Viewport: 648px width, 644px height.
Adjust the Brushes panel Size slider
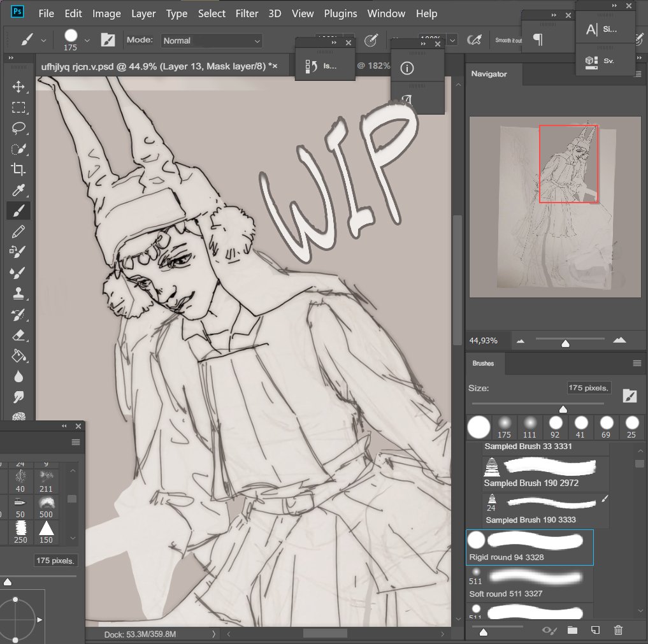[x=563, y=409]
